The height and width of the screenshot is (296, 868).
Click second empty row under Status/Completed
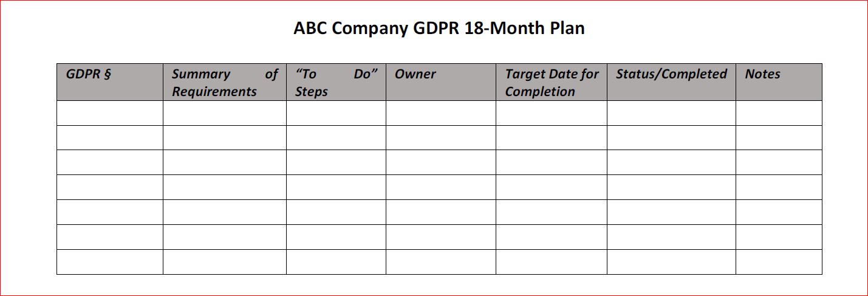tap(671, 138)
